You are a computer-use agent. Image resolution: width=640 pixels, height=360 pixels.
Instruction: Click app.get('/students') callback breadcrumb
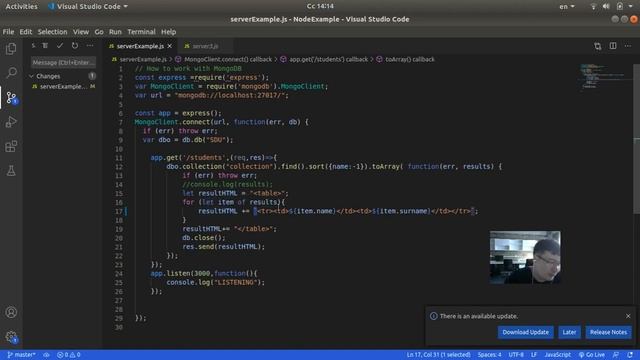[329, 60]
